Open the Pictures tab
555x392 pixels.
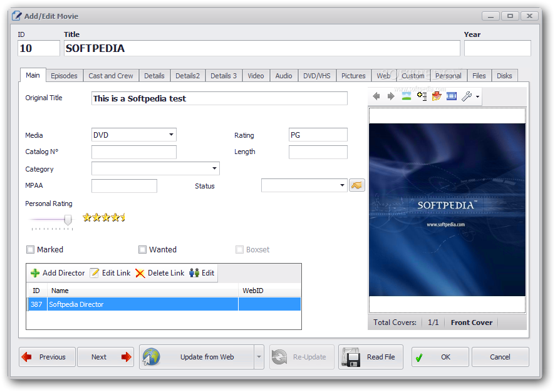click(x=353, y=76)
